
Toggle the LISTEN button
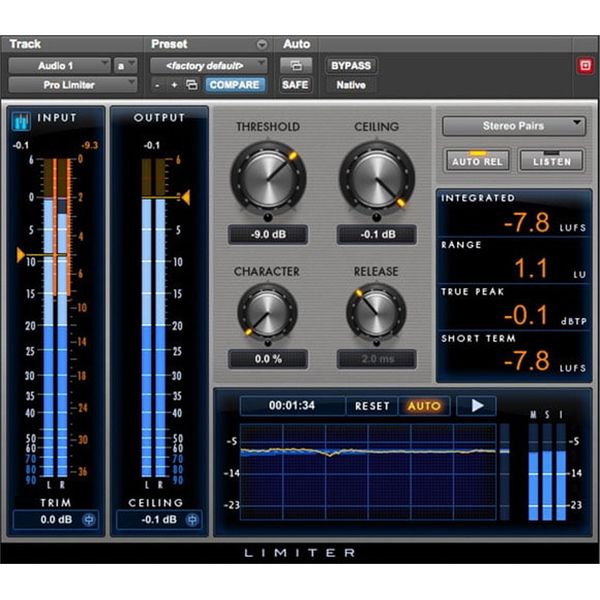coord(552,160)
